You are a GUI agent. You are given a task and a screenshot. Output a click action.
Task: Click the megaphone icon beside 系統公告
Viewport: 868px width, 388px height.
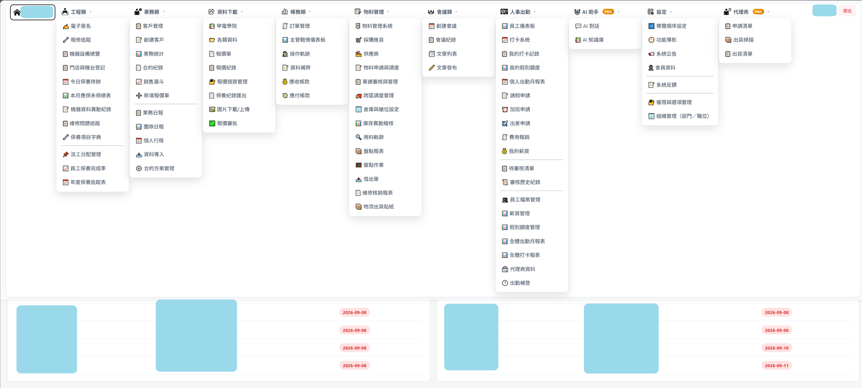click(x=652, y=54)
